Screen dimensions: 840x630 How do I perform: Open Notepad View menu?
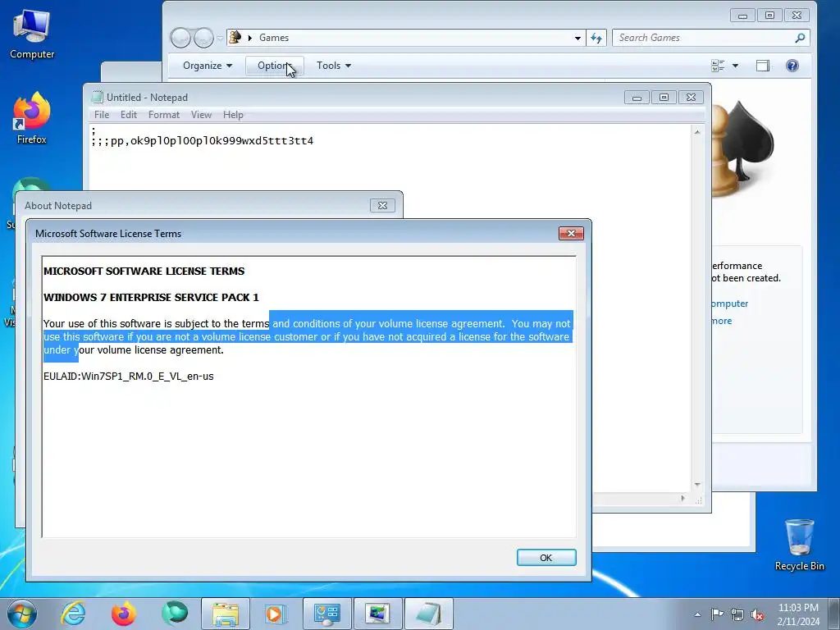pos(202,115)
